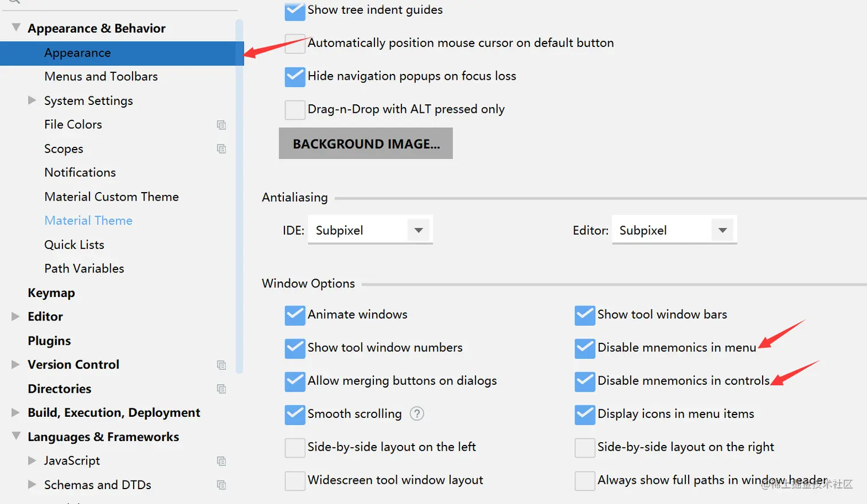Viewport: 867px width, 504px height.
Task: Click the BACKGROUND IMAGE... button
Action: coord(366,143)
